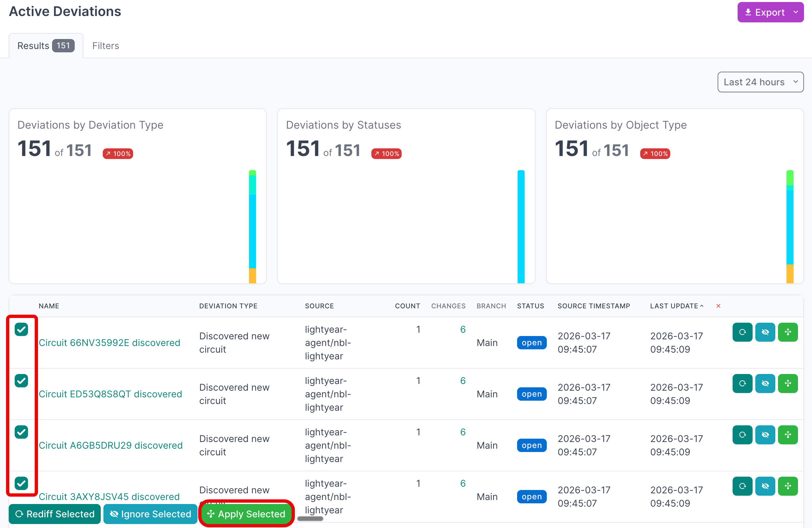Image resolution: width=812 pixels, height=528 pixels.
Task: Open the Last 24 hours dropdown
Action: click(x=760, y=82)
